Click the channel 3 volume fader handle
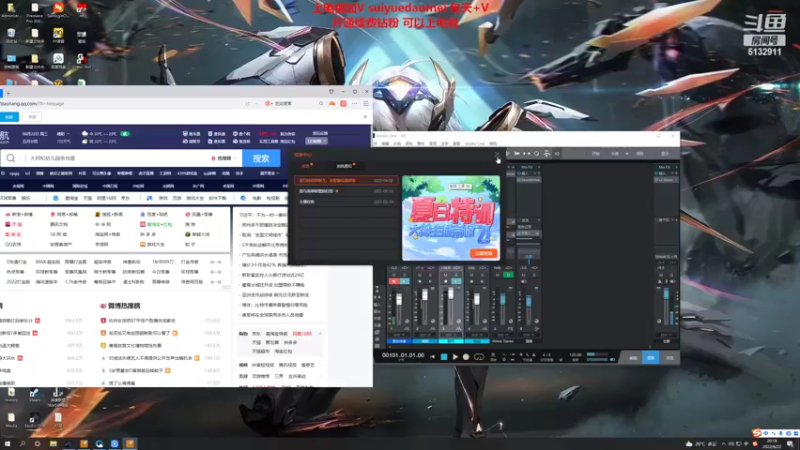The image size is (800, 450). coord(451,294)
